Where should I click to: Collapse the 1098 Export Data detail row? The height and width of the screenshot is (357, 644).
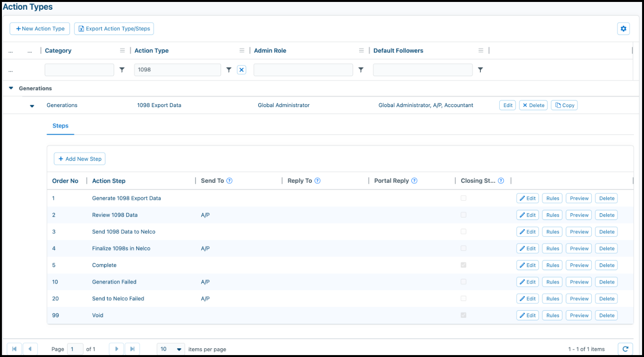pos(32,106)
